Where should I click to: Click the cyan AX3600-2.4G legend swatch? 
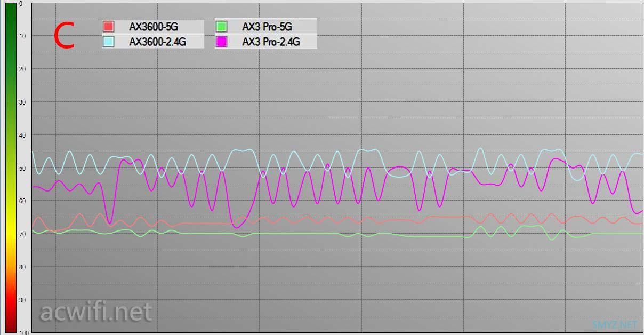pos(109,42)
